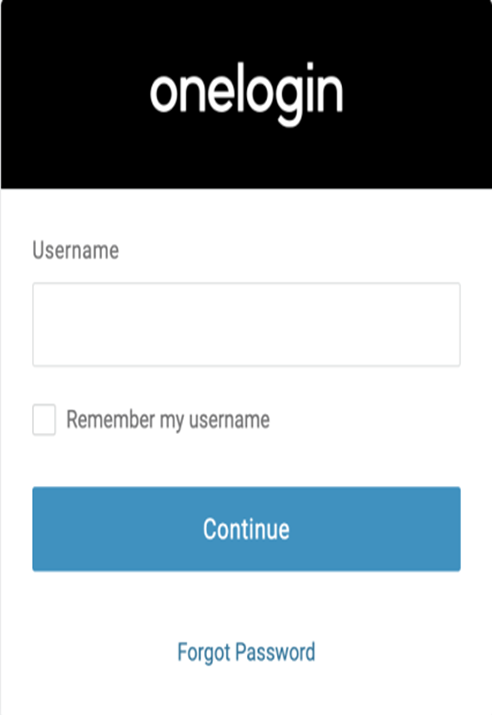Click the blue Continue button
The image size is (492, 715).
[246, 529]
